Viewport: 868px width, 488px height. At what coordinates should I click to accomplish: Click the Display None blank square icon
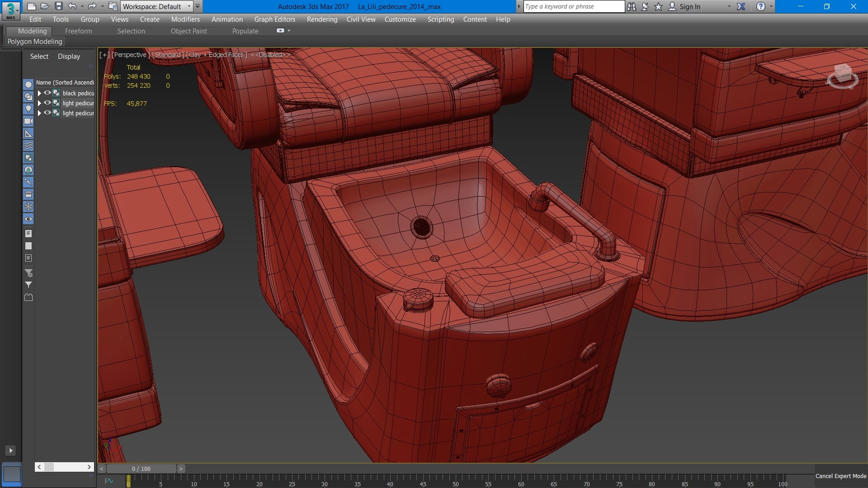coord(28,246)
